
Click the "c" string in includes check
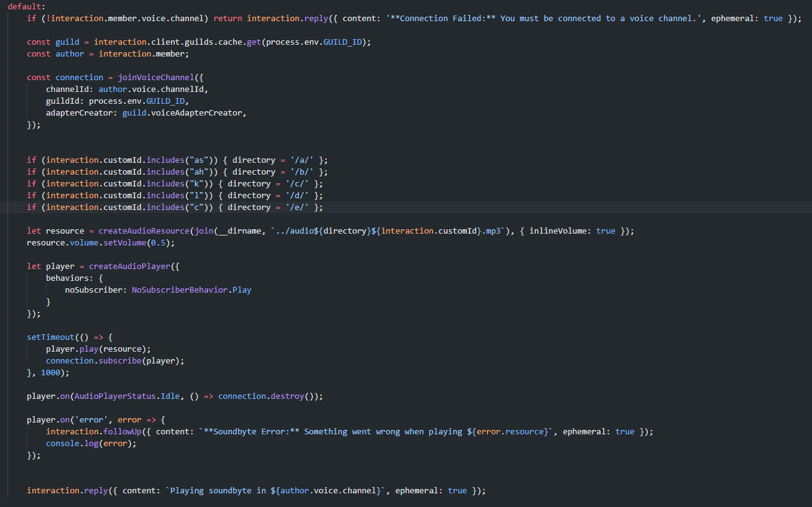(196, 207)
